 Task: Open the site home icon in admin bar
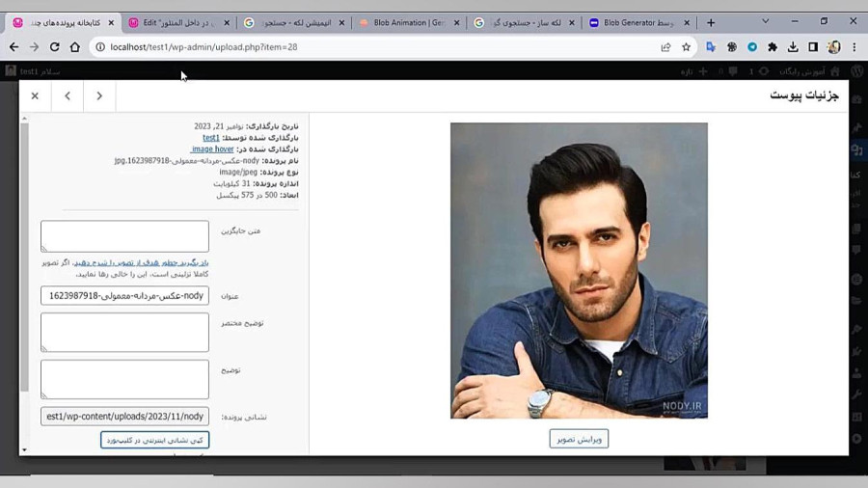tap(835, 71)
